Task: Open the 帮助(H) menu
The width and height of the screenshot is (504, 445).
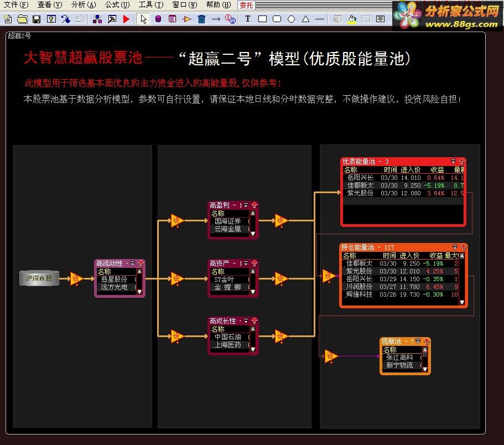Action: pos(219,5)
